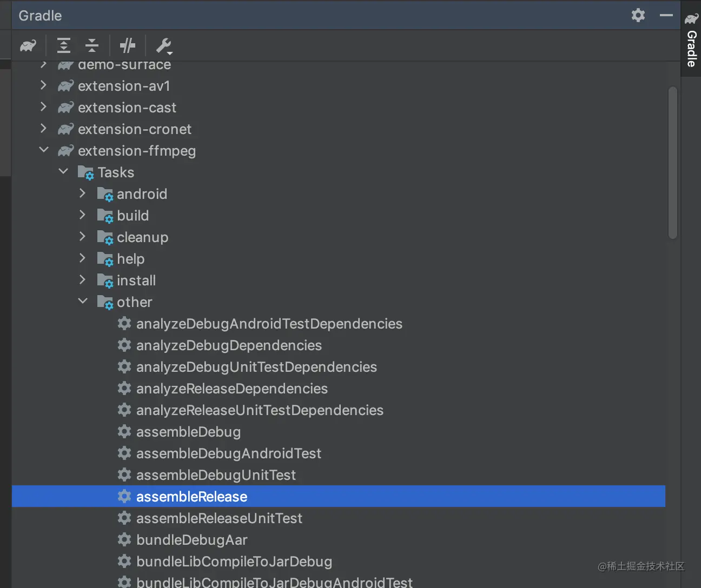Expand the install task group
This screenshot has height=588, width=701.
click(83, 279)
